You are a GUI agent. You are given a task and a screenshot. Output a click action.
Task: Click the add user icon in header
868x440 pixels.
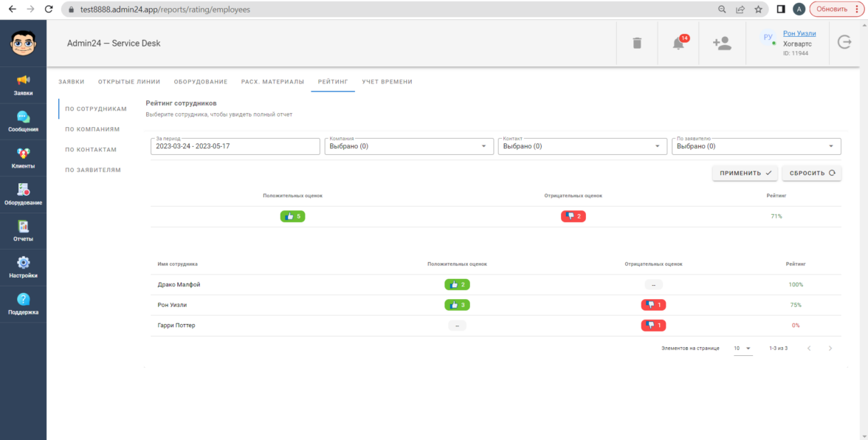[x=721, y=43]
